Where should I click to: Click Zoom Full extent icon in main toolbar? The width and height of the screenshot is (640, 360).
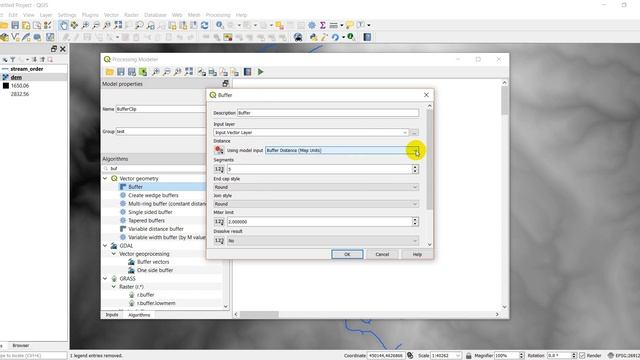tap(118, 25)
